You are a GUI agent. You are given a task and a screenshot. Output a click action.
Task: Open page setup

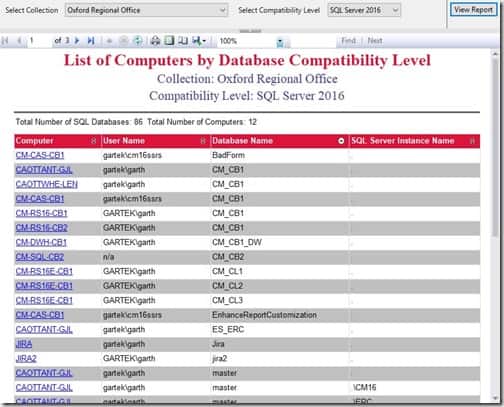(x=183, y=41)
